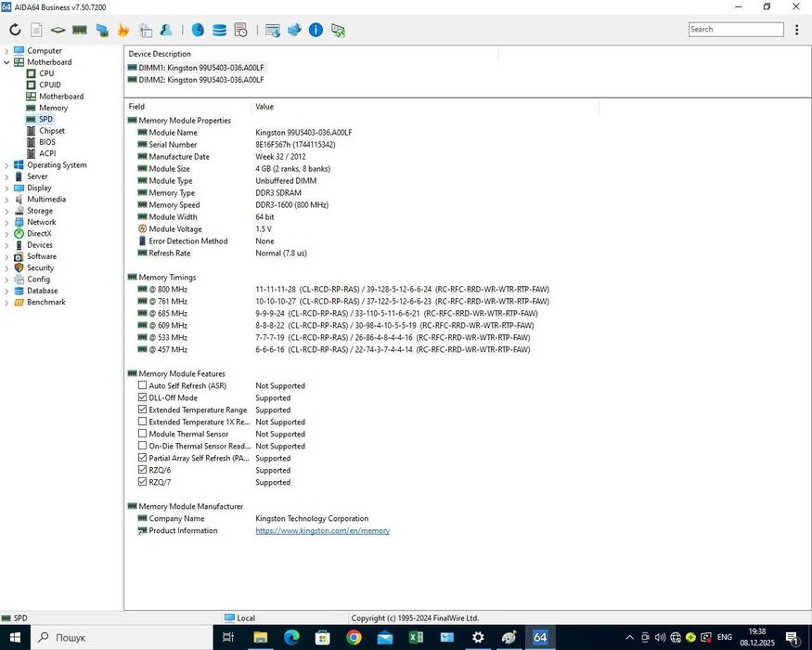Open Chrome from the taskbar

coord(354,637)
